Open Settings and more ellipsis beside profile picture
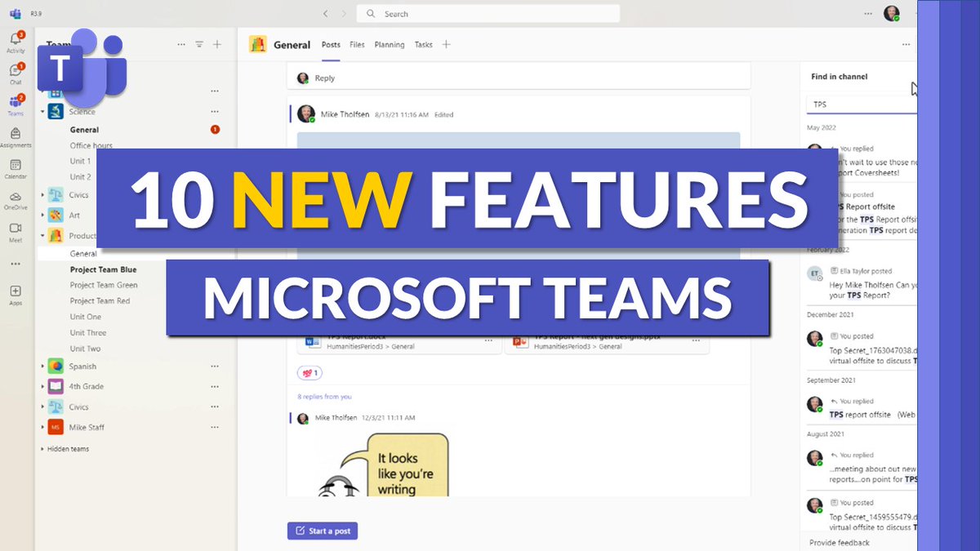This screenshot has height=551, width=980. pyautogui.click(x=867, y=14)
